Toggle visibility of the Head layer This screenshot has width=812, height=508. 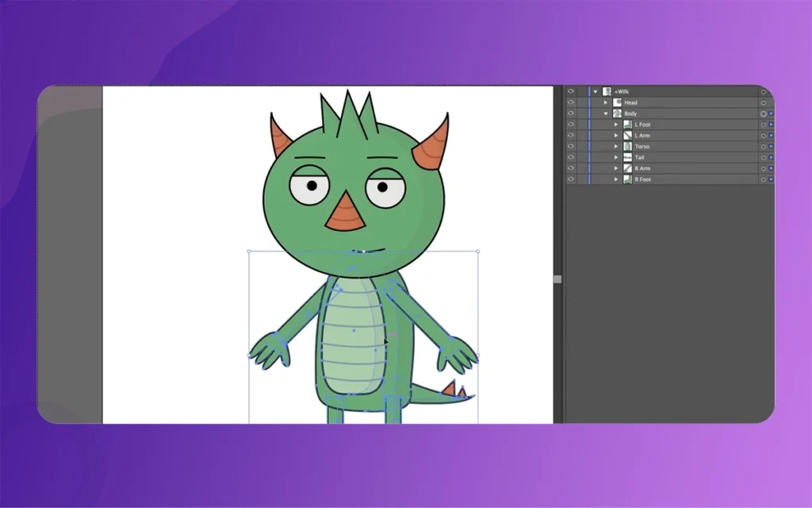coord(571,102)
